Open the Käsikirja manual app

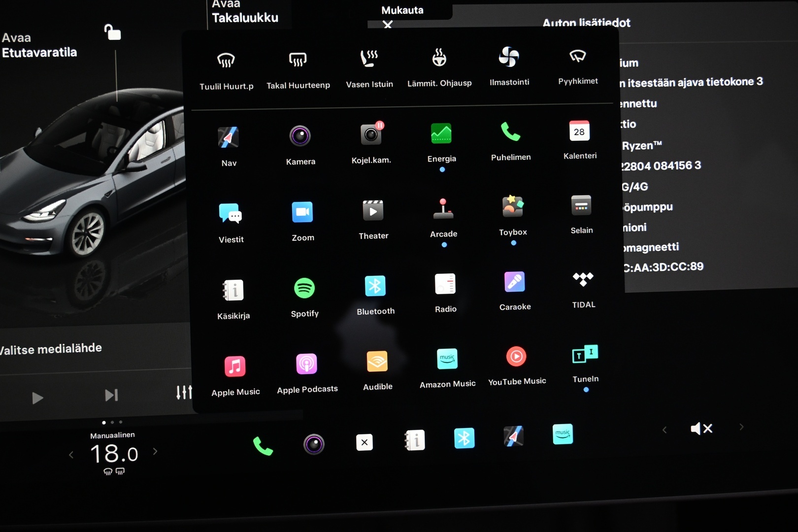coord(233,299)
